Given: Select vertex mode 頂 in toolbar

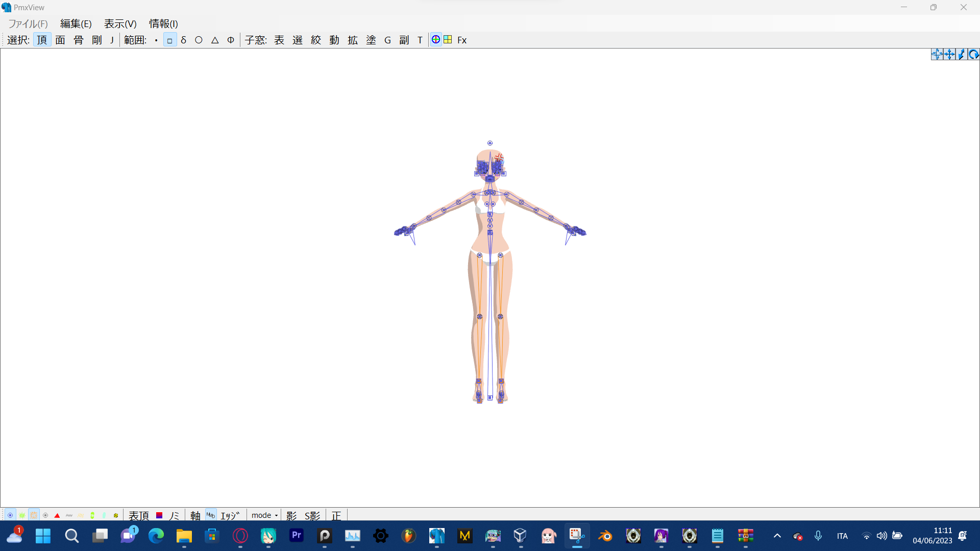Looking at the screenshot, I should click(42, 40).
